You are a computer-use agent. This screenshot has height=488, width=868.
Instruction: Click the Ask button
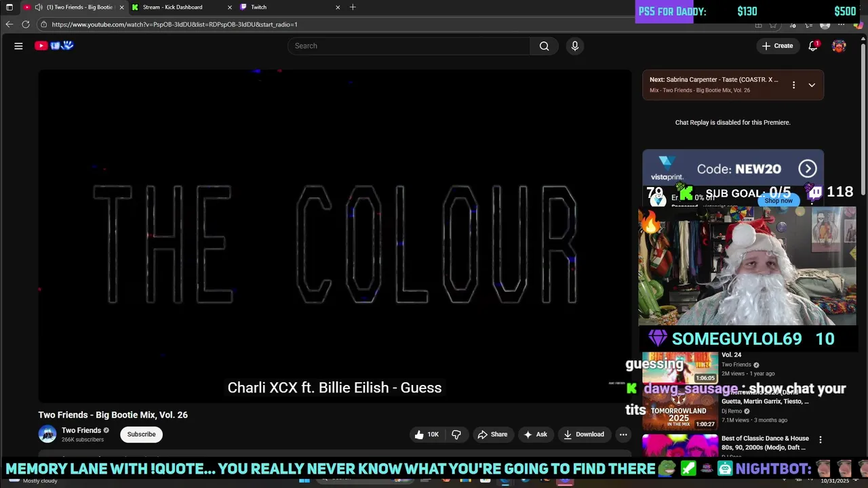click(535, 434)
